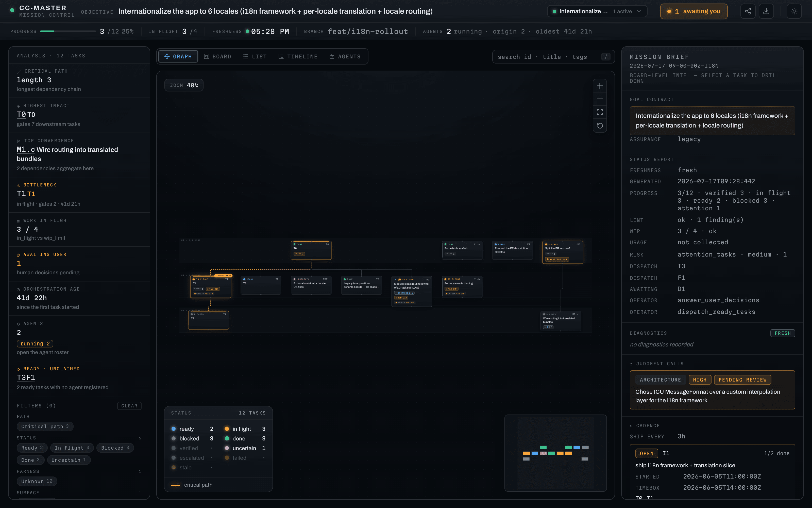The width and height of the screenshot is (812, 508).
Task: Click AWAITING YOU badge on D1 node
Action: 557,259
